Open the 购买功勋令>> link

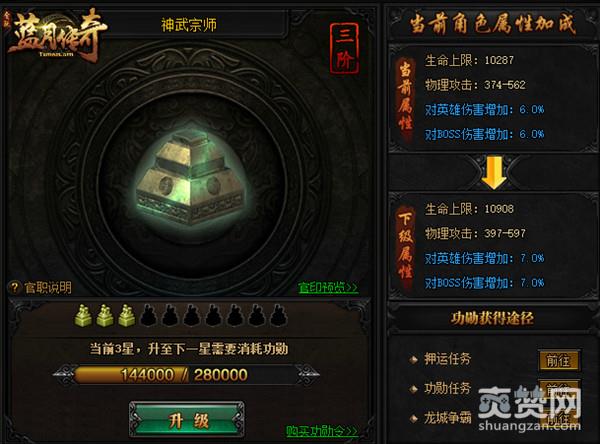[x=322, y=431]
